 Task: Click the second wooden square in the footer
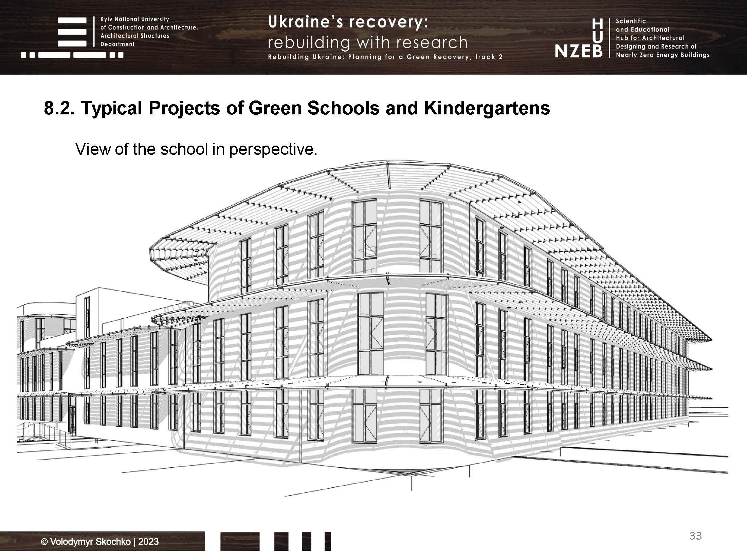coord(281,541)
